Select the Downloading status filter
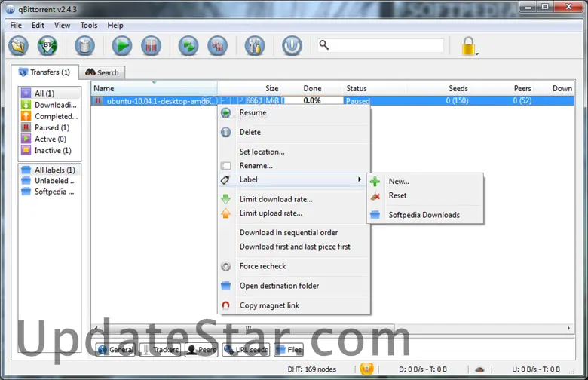Screen dimensions: 588x380 50,105
